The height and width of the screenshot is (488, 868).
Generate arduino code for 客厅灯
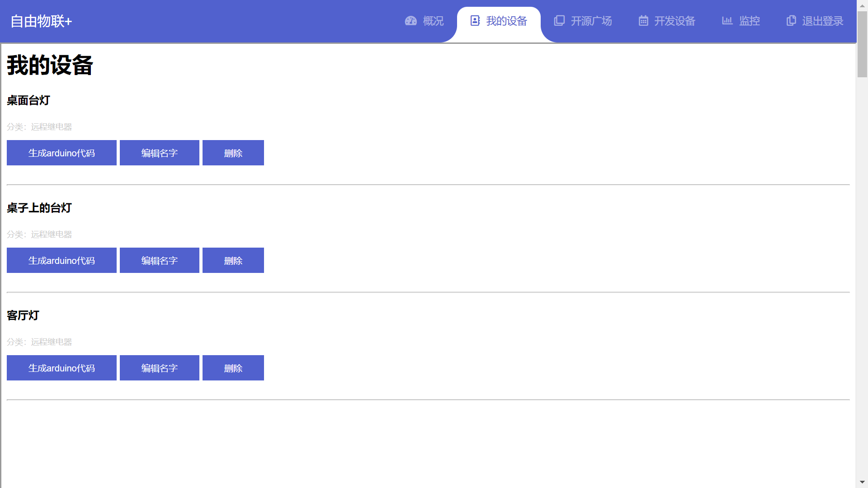pos(61,368)
